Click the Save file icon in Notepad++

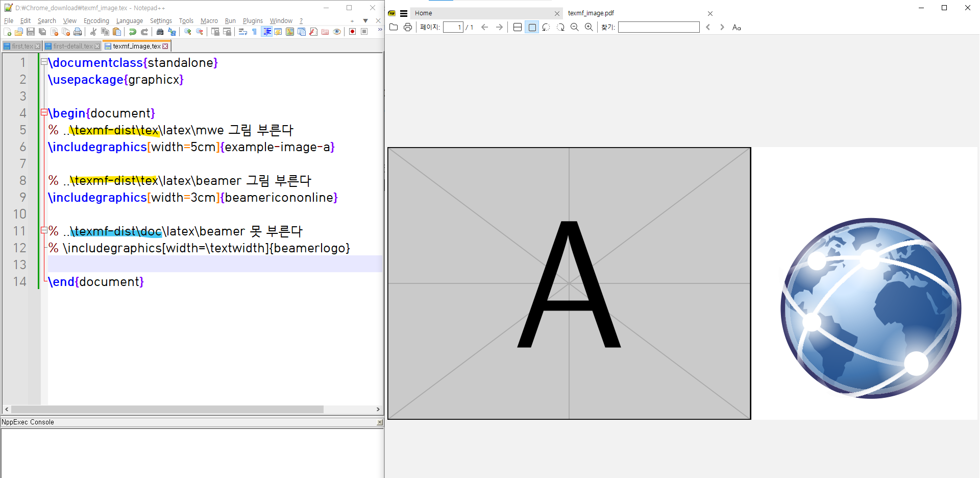tap(31, 32)
